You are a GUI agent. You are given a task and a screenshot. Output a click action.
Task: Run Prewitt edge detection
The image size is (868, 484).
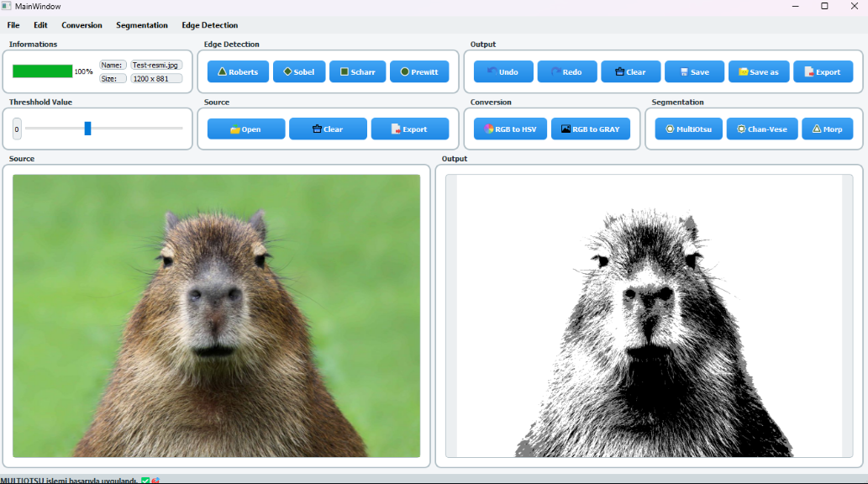418,72
